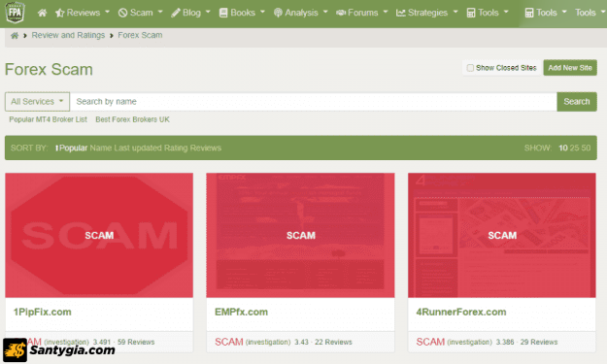This screenshot has width=607, height=364.
Task: Open Forex Scam breadcrumb link
Action: [x=140, y=35]
